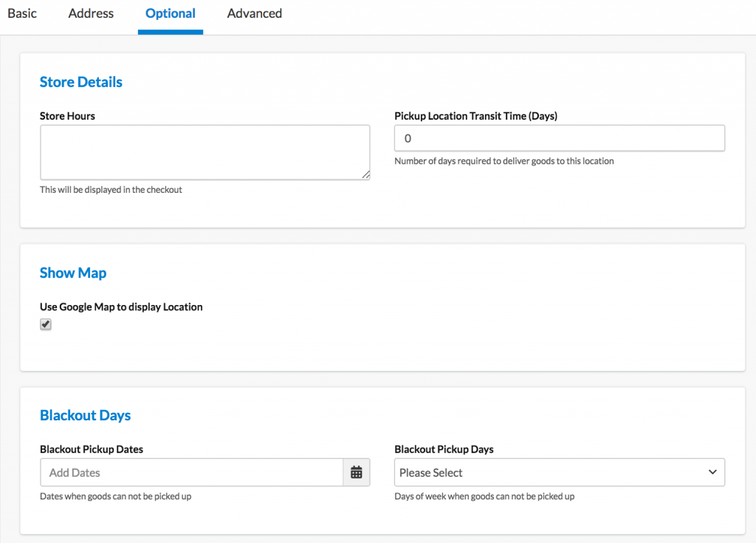The width and height of the screenshot is (756, 543).
Task: Select the date picker icon in Blackout Days section
Action: [357, 472]
